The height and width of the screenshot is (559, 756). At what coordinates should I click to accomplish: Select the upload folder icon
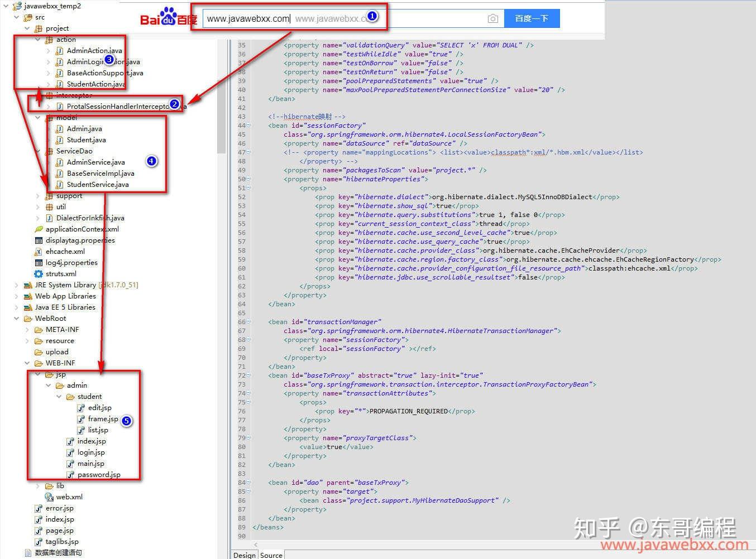tap(39, 352)
